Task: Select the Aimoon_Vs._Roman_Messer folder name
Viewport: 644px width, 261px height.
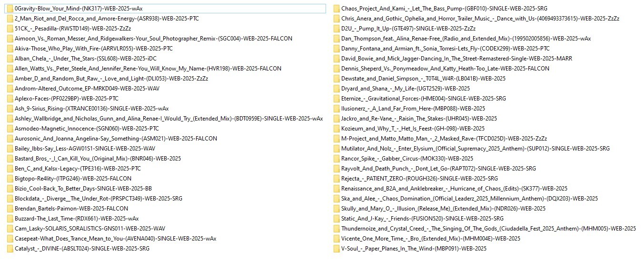Action: [x=153, y=39]
